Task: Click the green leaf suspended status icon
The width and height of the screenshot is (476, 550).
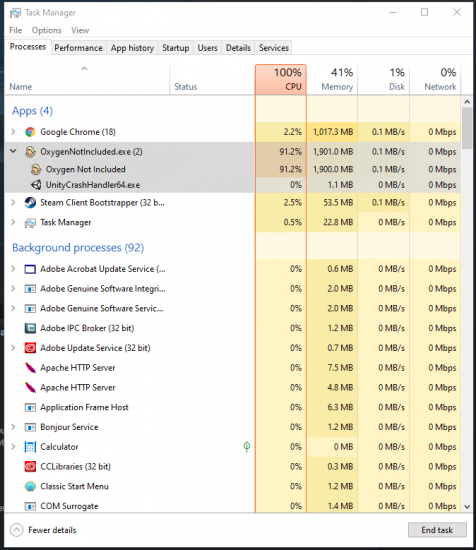Action: point(247,447)
